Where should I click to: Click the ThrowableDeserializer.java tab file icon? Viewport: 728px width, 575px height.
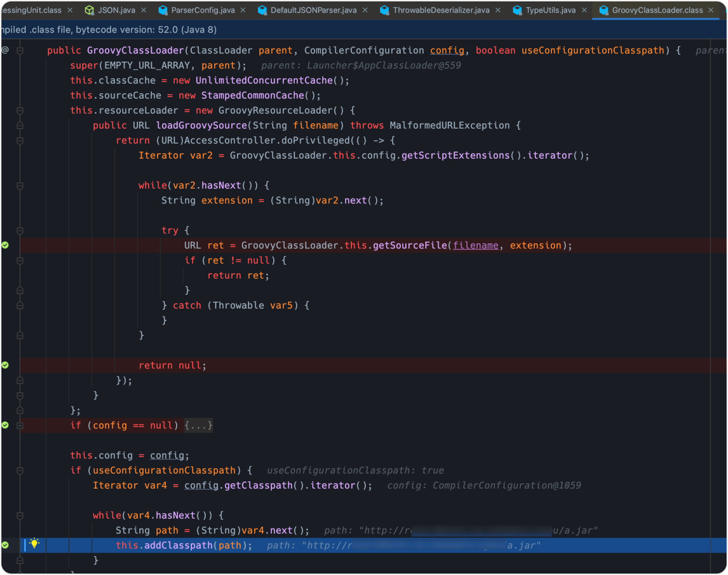click(384, 10)
